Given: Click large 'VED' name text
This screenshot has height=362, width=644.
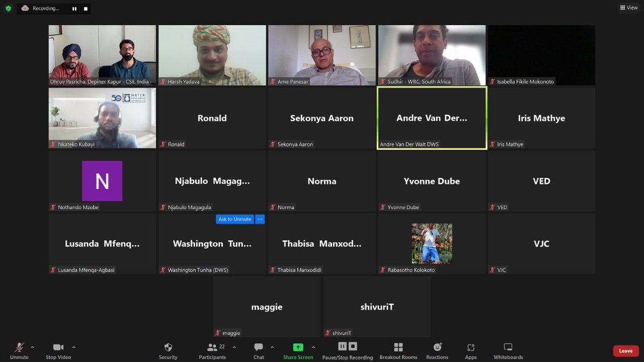Looking at the screenshot, I should [x=541, y=181].
